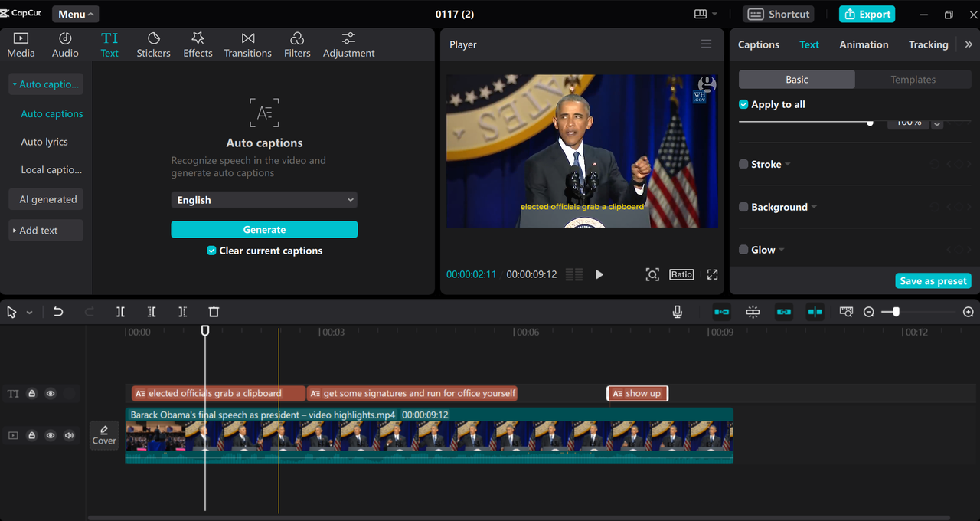Click the fullscreen icon in Player
Screen dimensions: 980x521
pyautogui.click(x=712, y=274)
